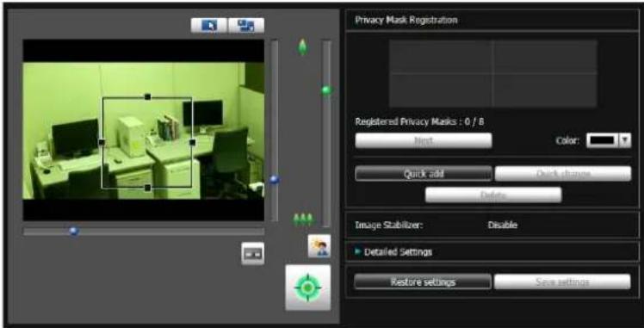Click the Save settings button

click(562, 282)
